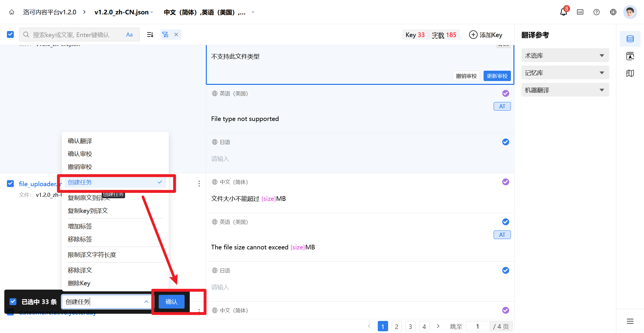
Task: Go to page 3 in pagination
Action: 410,326
